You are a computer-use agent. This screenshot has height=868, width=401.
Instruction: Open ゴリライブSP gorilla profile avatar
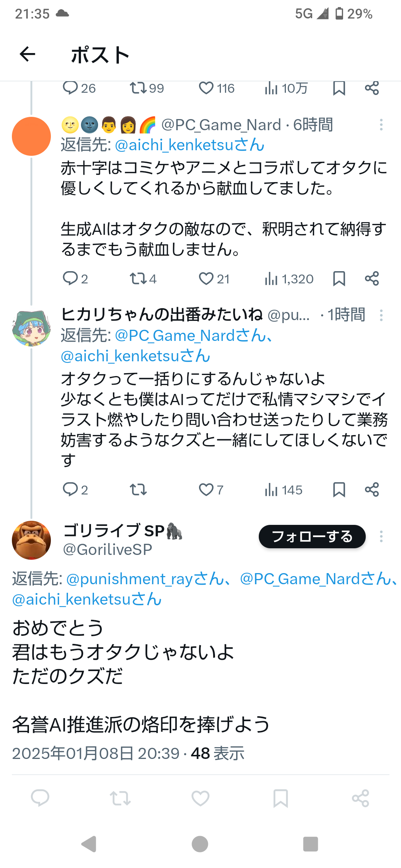tap(31, 540)
